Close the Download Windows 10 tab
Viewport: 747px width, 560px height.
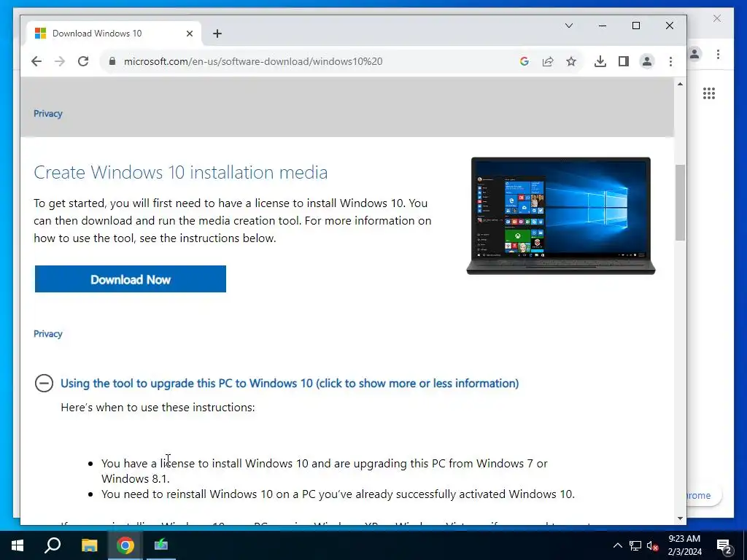190,34
